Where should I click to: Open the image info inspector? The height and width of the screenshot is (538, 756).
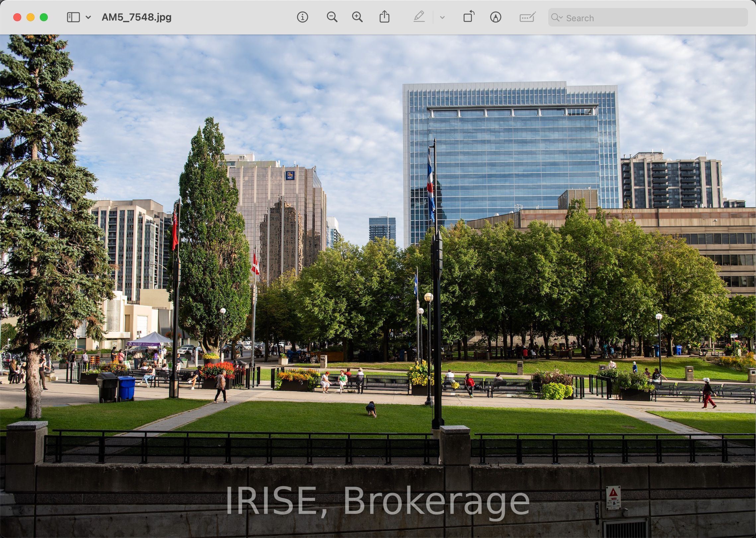pyautogui.click(x=302, y=17)
